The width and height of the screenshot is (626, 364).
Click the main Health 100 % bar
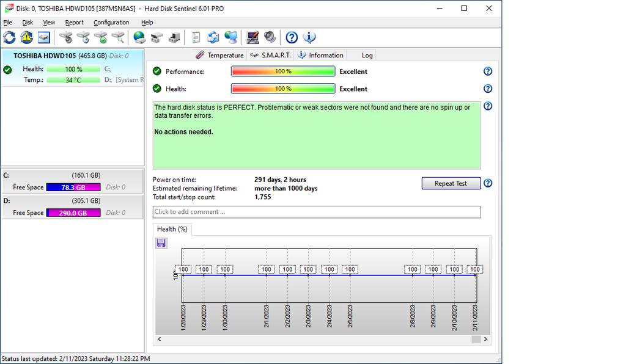tap(283, 89)
